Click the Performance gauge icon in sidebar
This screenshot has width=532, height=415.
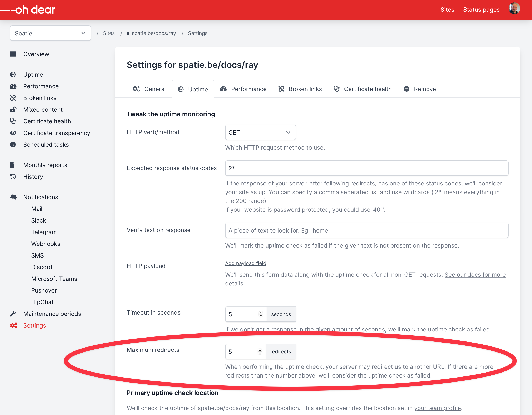click(13, 86)
